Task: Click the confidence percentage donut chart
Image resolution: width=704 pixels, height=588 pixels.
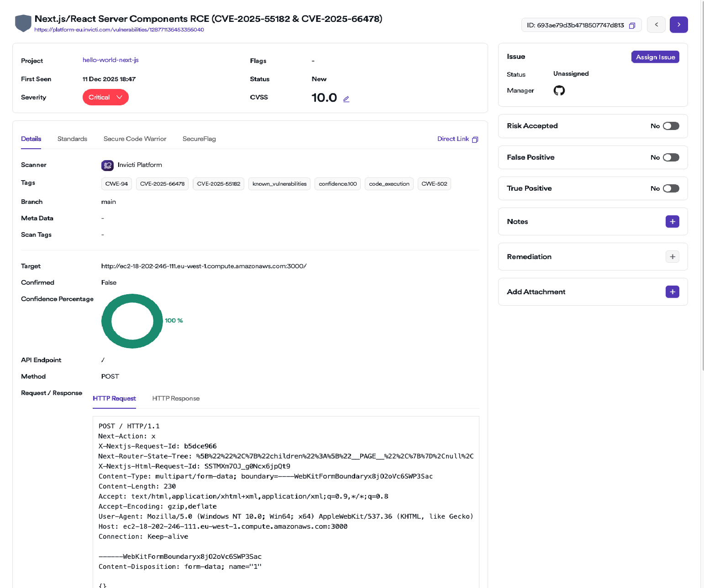Action: coord(132,321)
